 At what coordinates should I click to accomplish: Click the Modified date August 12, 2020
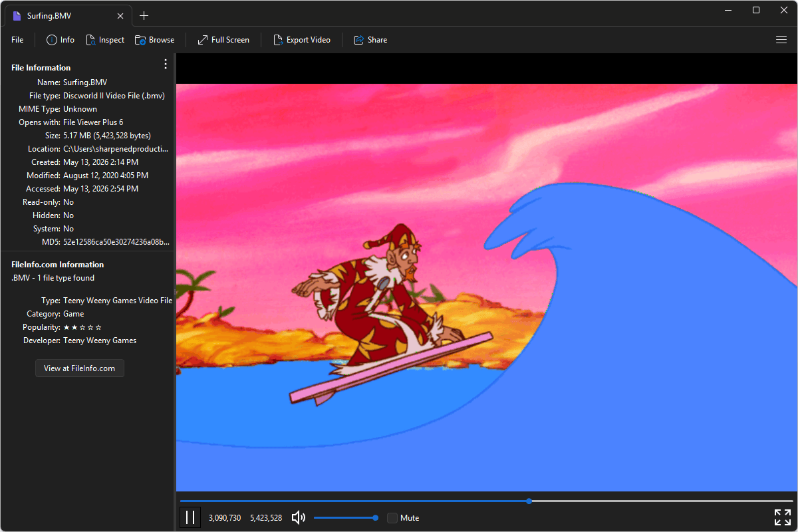[x=106, y=176]
